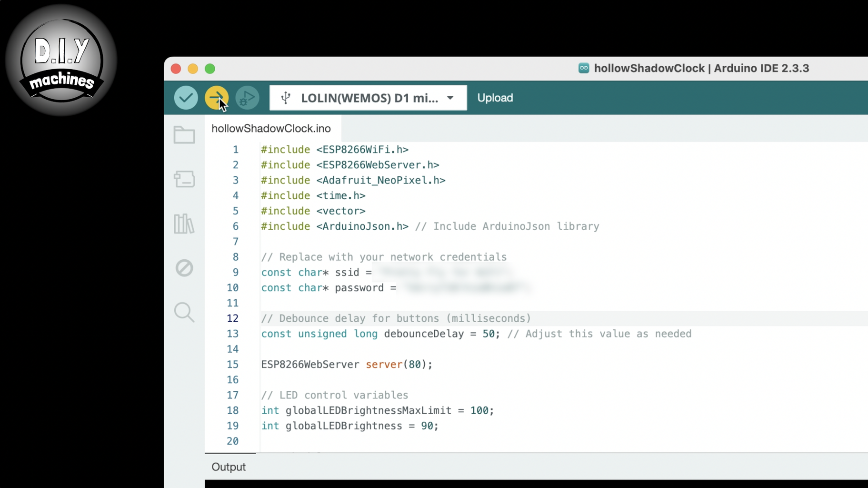Open the Debug sidebar icon
868x488 pixels.
[184, 268]
